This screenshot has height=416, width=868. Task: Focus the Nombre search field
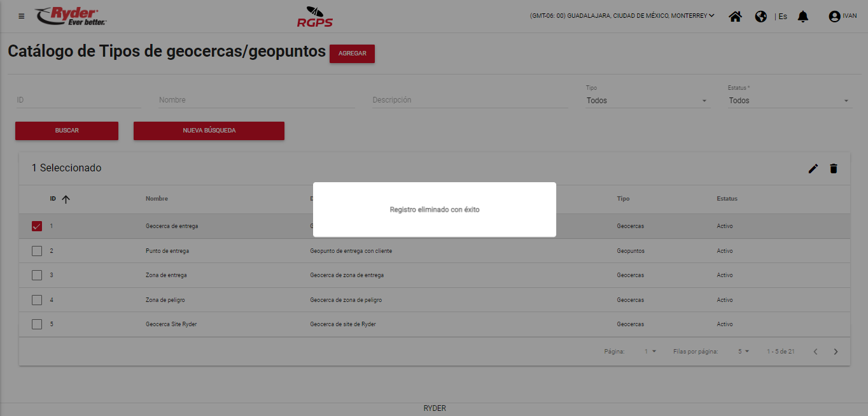(x=256, y=100)
